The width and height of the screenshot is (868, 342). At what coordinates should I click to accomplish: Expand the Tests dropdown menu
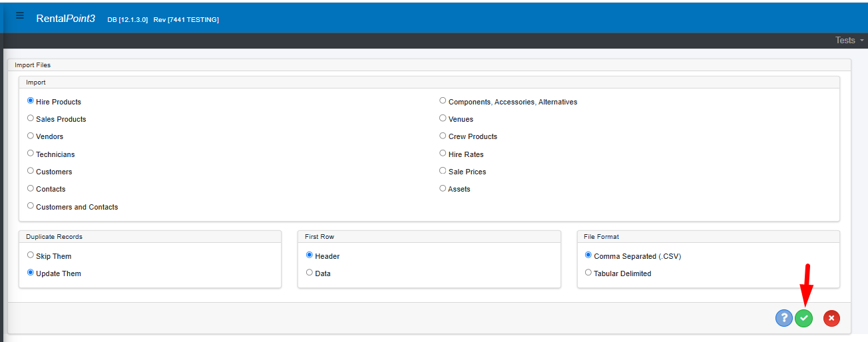pyautogui.click(x=849, y=41)
